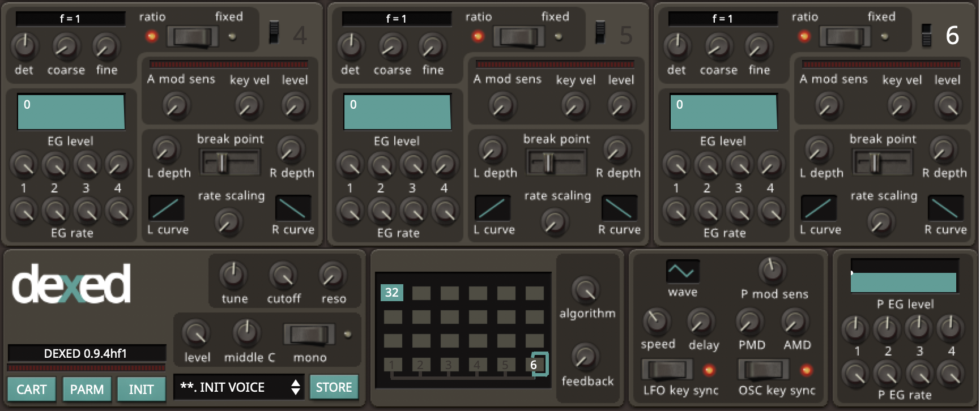Click operator 4 L curve icon
This screenshot has width=980, height=411.
pyautogui.click(x=166, y=208)
